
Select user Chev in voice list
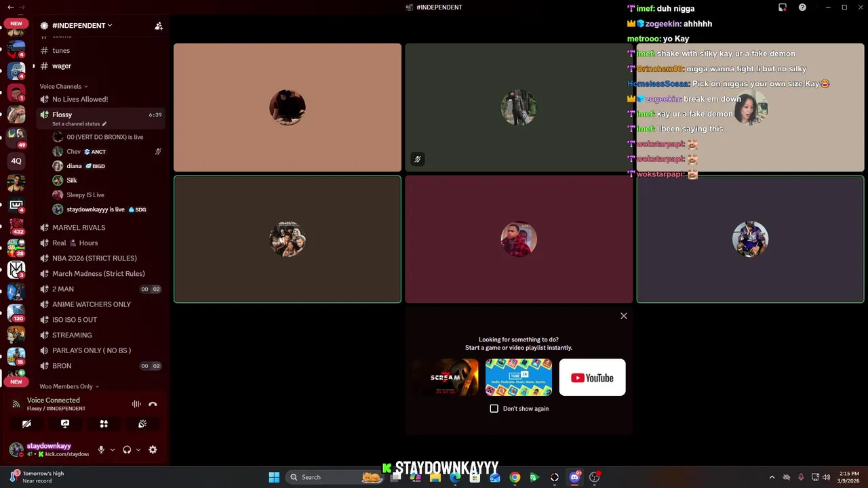tap(107, 152)
